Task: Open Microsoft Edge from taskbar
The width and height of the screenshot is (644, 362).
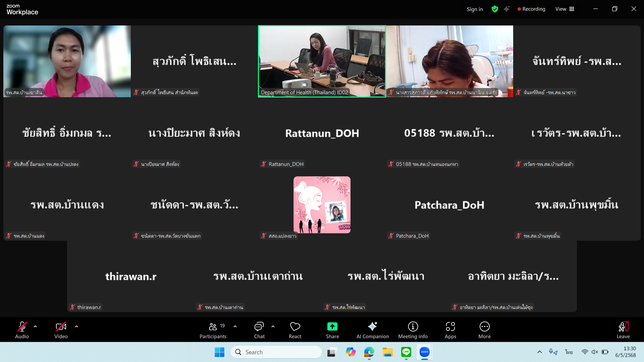Action: 369,352
